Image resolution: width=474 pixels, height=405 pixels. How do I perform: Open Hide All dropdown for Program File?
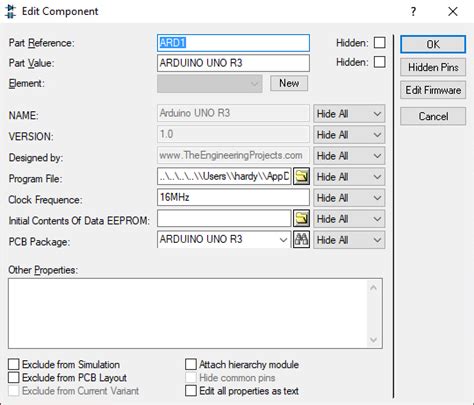349,177
